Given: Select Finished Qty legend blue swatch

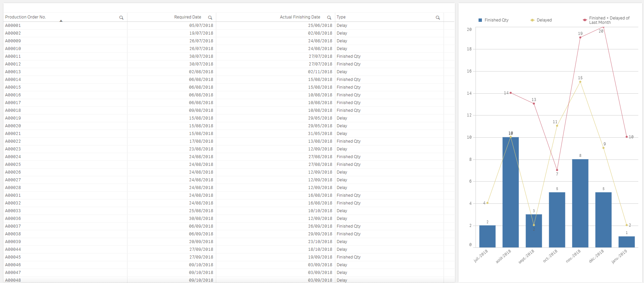Looking at the screenshot, I should coord(480,20).
